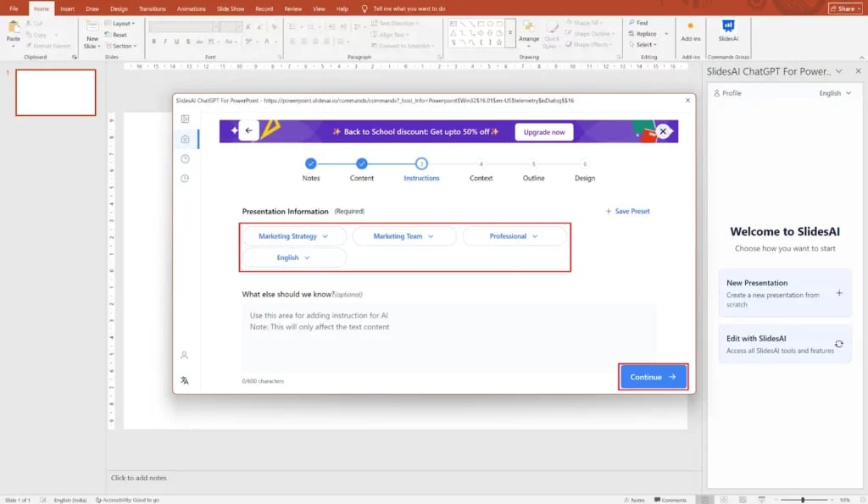The height and width of the screenshot is (504, 868).
Task: Open the English language dropdown in side panel
Action: (x=835, y=93)
